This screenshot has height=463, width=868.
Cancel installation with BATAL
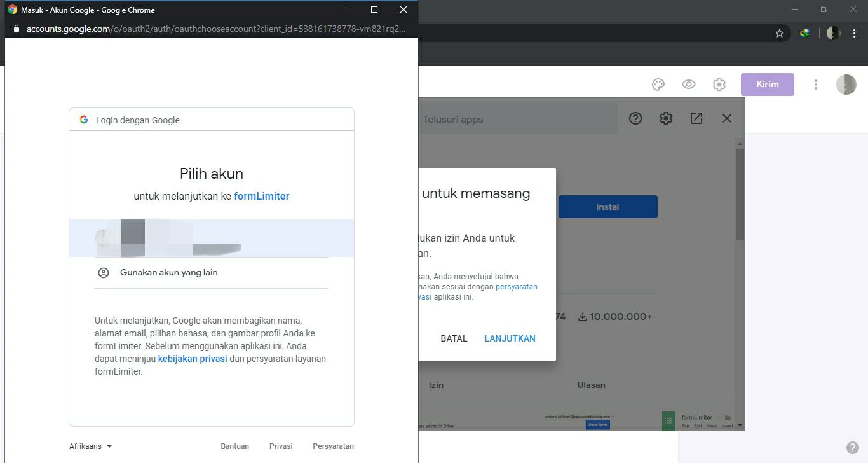pyautogui.click(x=453, y=338)
